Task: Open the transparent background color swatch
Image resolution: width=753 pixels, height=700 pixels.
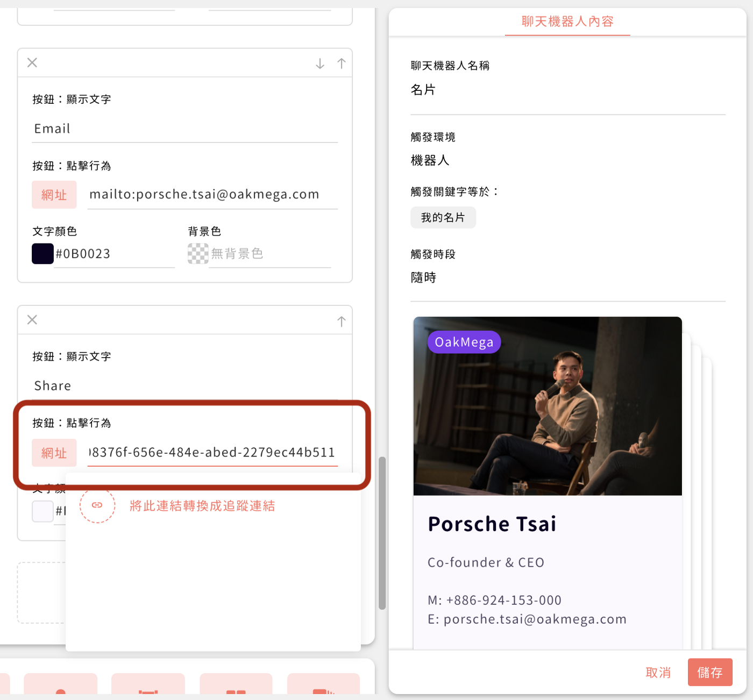Action: 198,254
